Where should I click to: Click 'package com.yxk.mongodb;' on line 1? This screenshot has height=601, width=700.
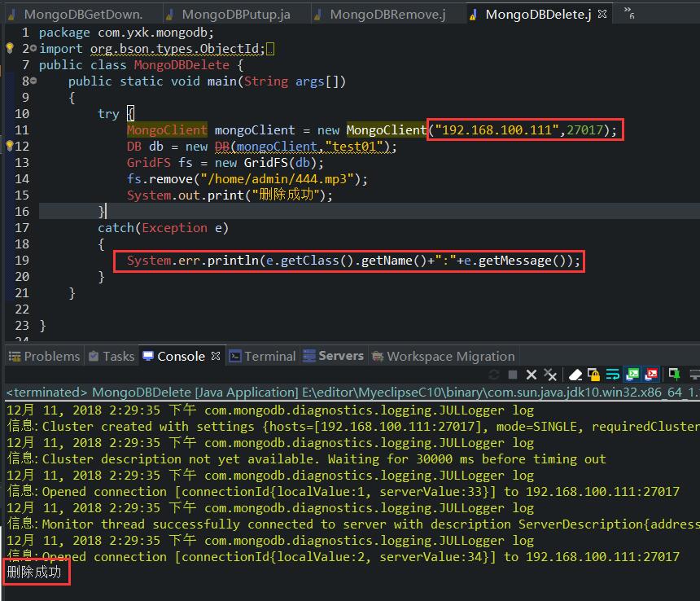126,33
